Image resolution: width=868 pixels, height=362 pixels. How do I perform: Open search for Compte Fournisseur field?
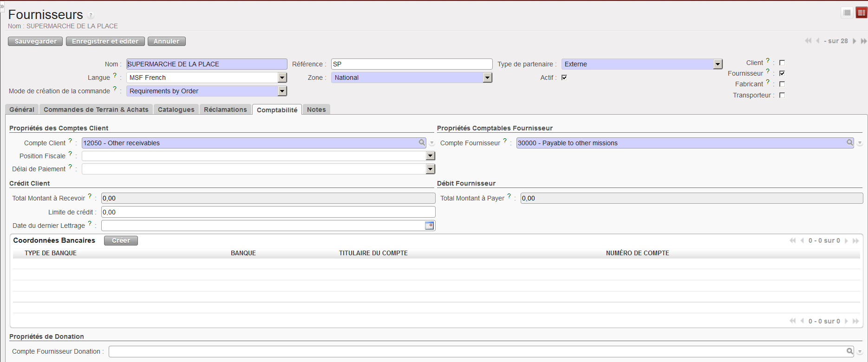click(x=849, y=142)
